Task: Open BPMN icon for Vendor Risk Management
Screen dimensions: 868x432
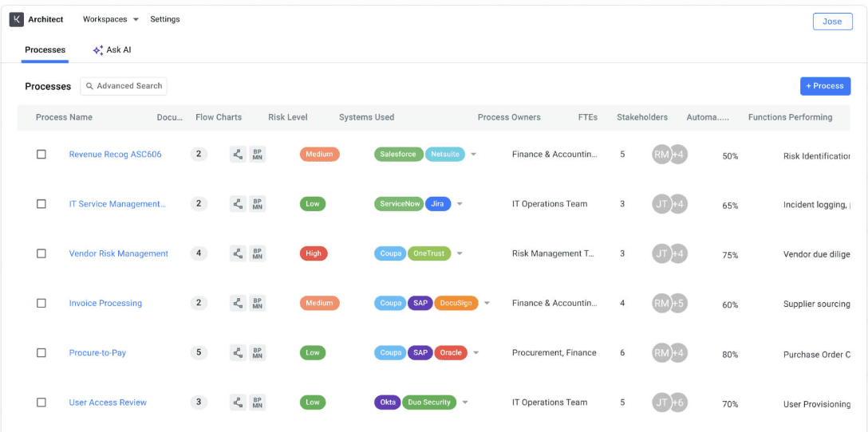Action: pos(258,254)
